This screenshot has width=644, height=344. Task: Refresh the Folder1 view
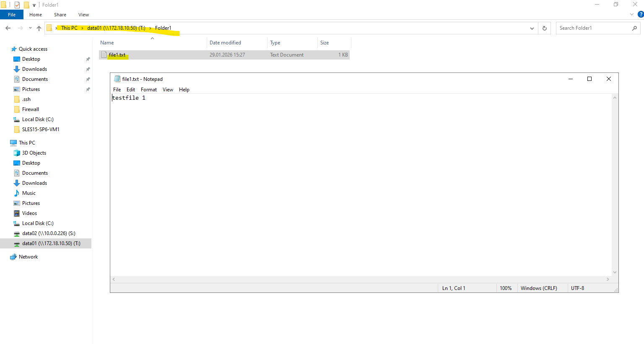tap(545, 28)
